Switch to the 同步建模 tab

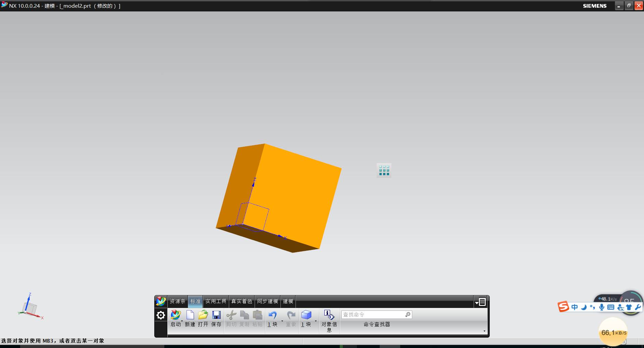268,301
